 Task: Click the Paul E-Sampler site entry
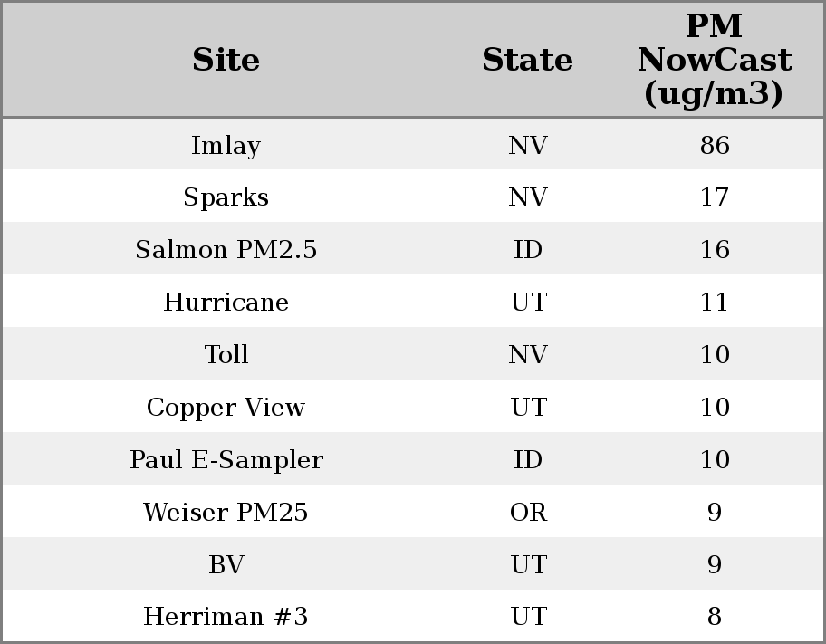coord(226,459)
